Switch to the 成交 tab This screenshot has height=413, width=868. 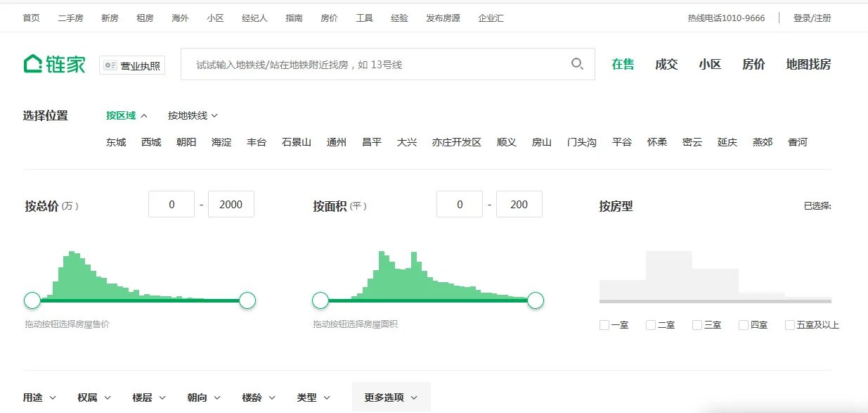[666, 64]
